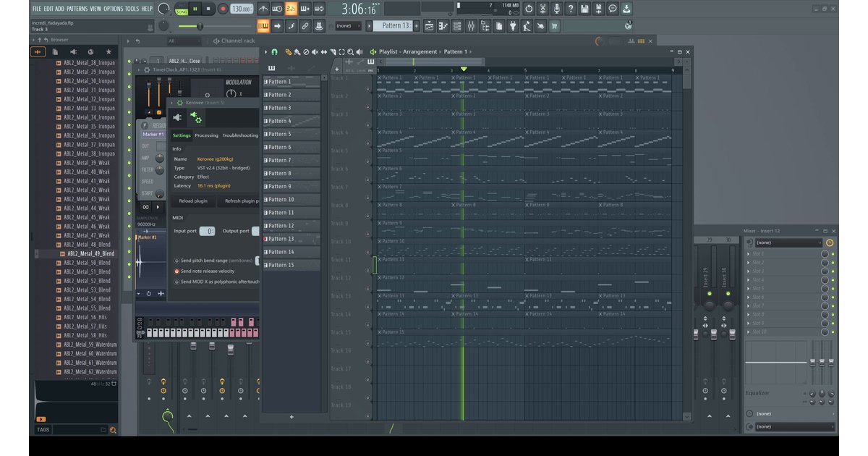Open the OPTIONS menu
This screenshot has height=456, width=868.
[114, 9]
